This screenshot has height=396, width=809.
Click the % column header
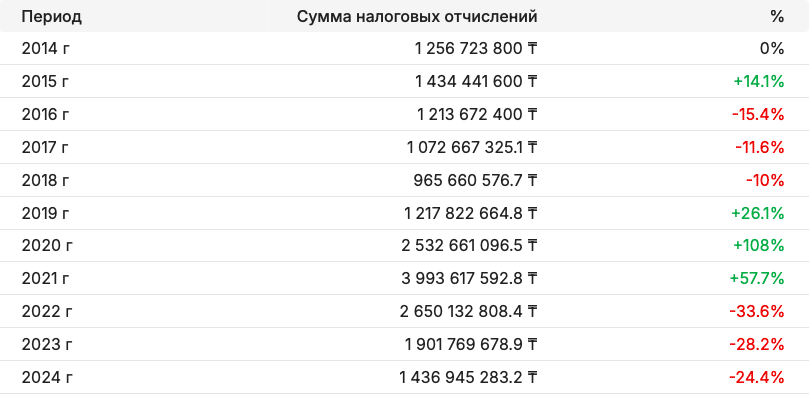tap(777, 16)
